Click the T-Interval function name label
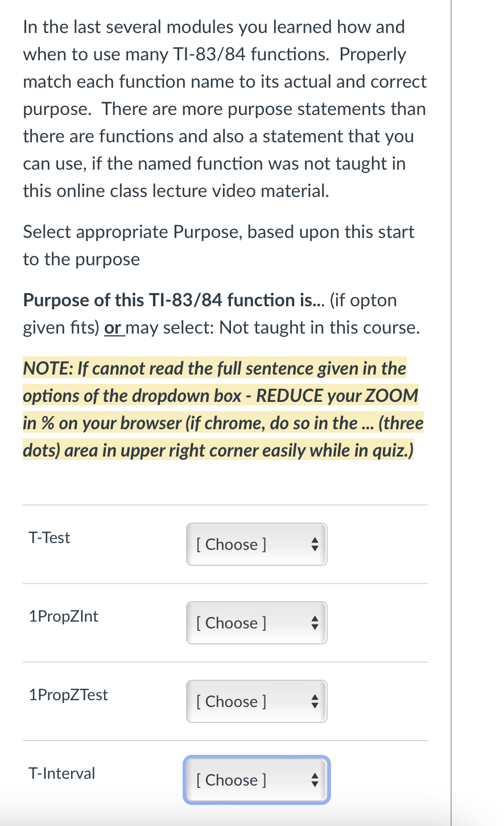The height and width of the screenshot is (826, 504). [61, 773]
